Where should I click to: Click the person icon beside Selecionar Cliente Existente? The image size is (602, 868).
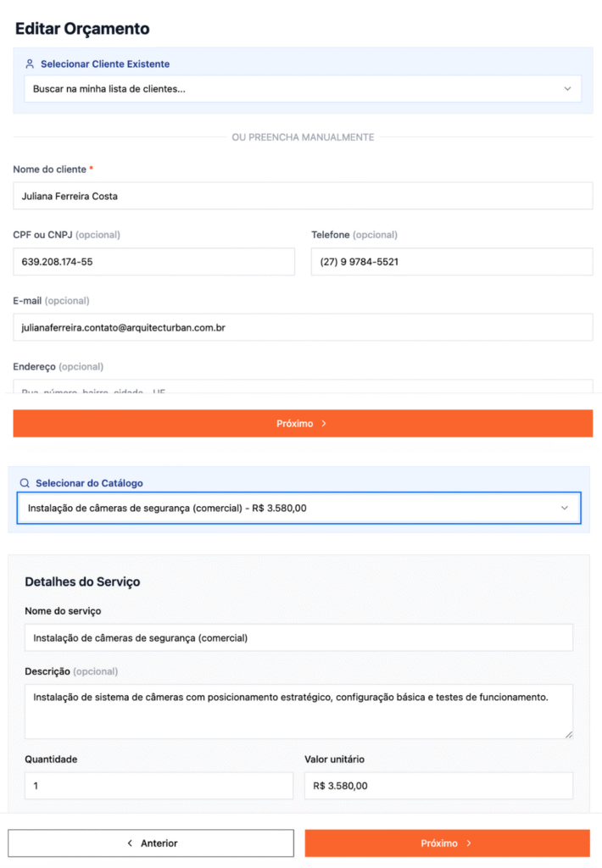pos(30,64)
